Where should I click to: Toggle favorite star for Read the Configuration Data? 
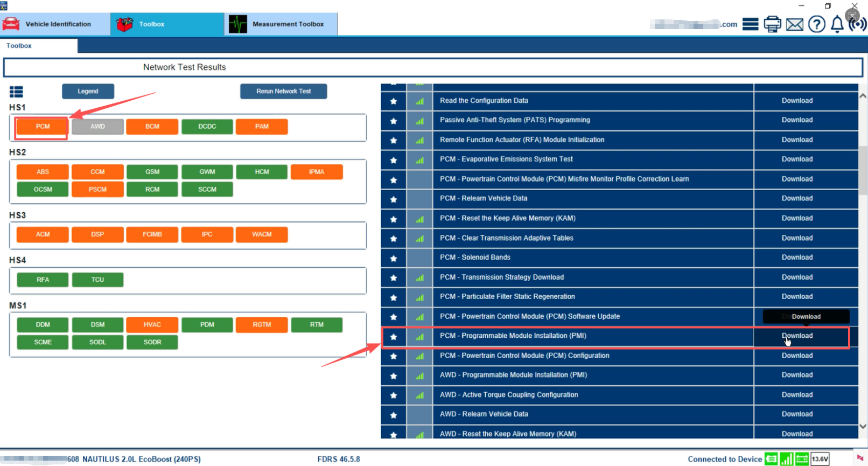click(x=394, y=101)
